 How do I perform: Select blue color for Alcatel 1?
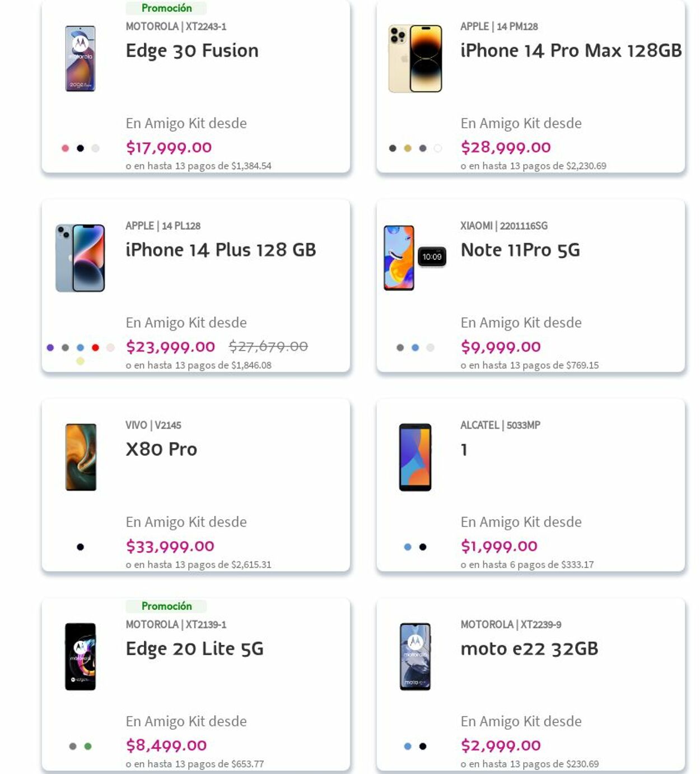[x=408, y=547]
